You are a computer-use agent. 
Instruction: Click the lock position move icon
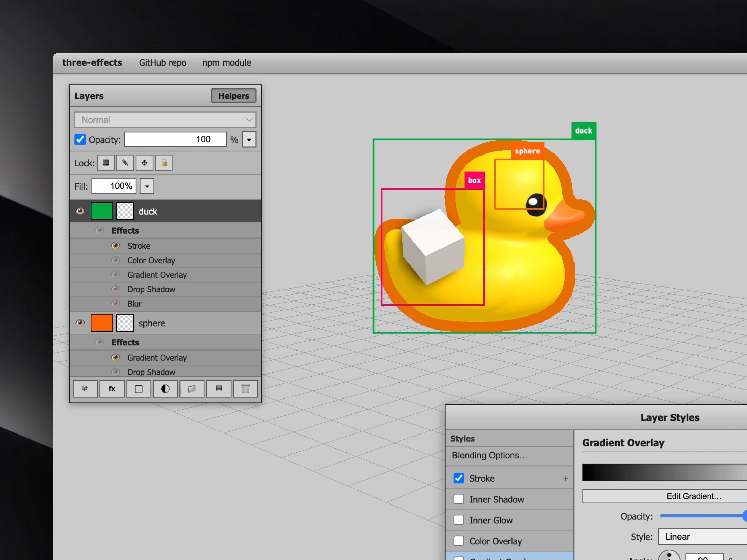[144, 163]
